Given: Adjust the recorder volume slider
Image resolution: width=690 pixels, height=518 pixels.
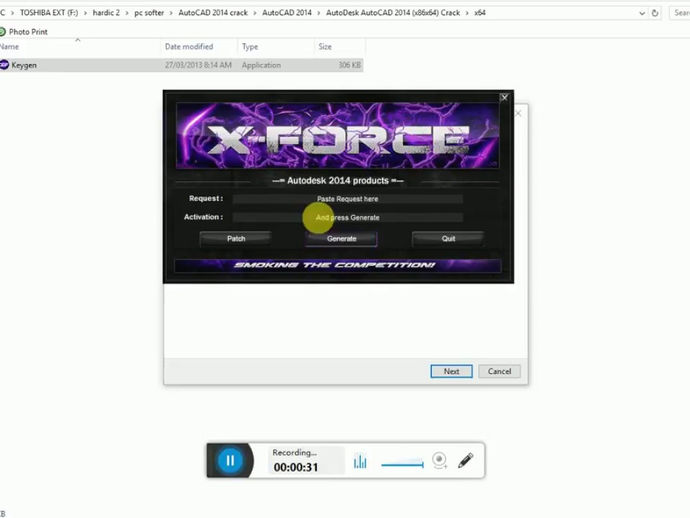Looking at the screenshot, I should pos(402,464).
